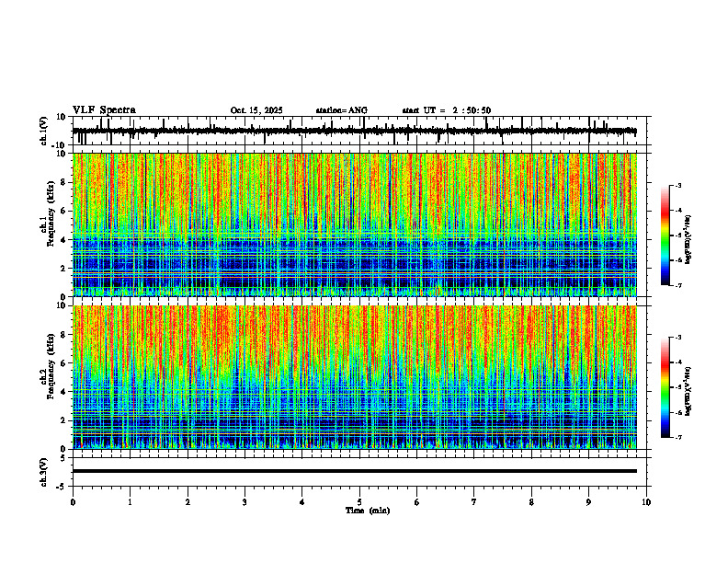
Task: Click the ch.2 spectrogram color bar
Action: click(665, 387)
